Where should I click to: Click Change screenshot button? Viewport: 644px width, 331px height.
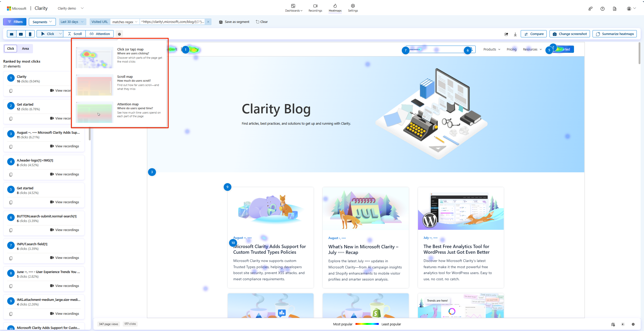pyautogui.click(x=570, y=34)
